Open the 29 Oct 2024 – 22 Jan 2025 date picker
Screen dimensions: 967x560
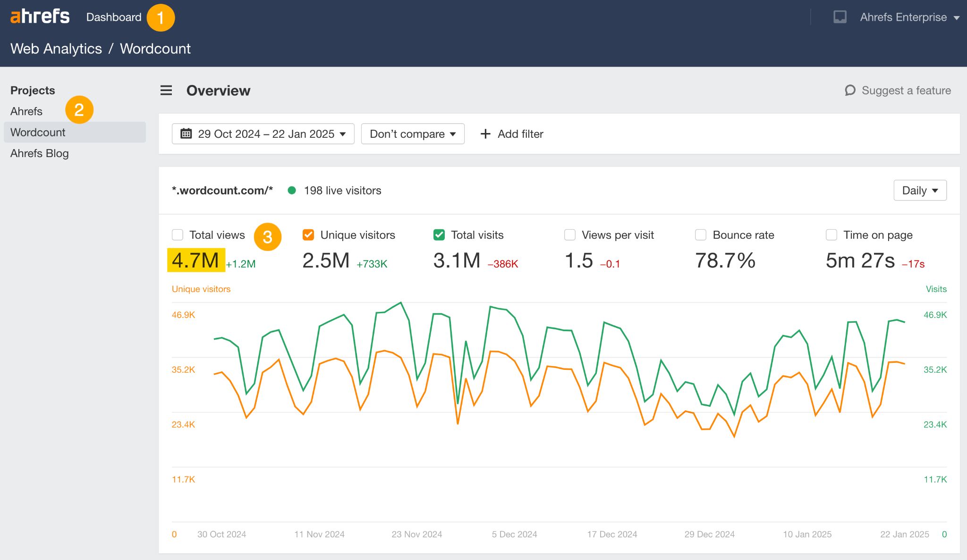click(263, 134)
